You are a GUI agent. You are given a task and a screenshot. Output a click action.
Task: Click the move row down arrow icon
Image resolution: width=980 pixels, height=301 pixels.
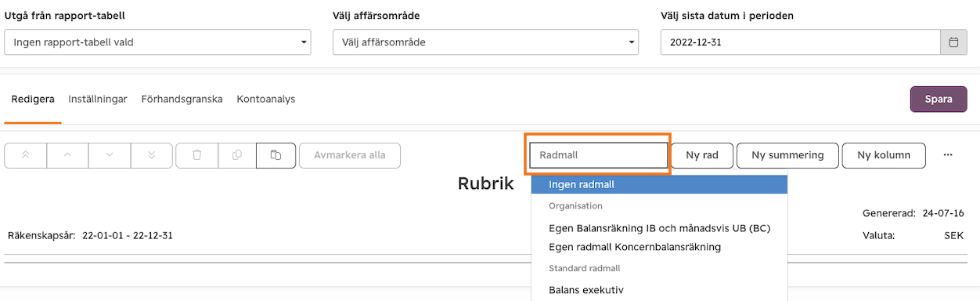coord(110,155)
